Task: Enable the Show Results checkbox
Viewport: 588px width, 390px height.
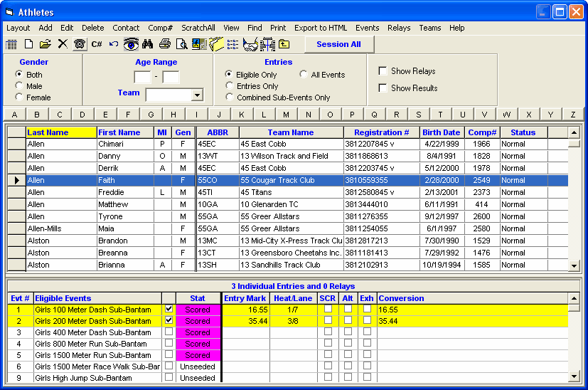Action: 383,88
